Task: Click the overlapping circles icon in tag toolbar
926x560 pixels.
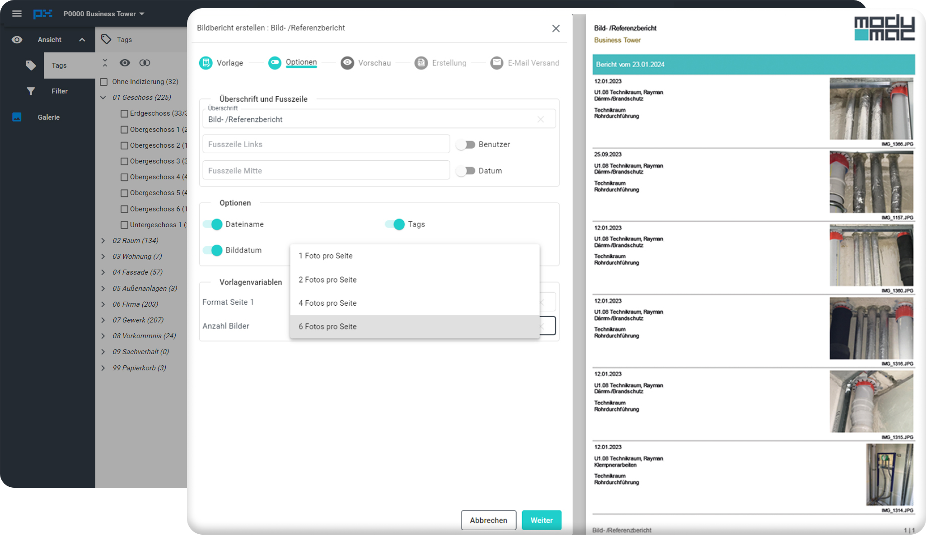Action: [145, 63]
